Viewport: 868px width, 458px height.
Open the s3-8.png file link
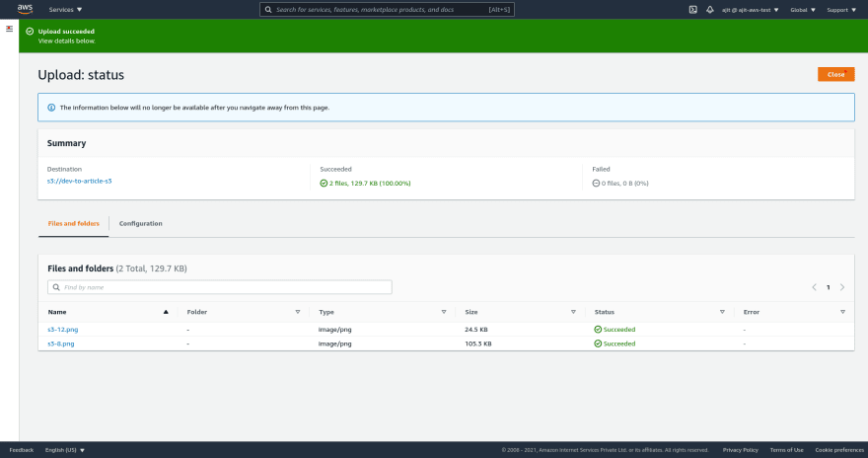61,343
